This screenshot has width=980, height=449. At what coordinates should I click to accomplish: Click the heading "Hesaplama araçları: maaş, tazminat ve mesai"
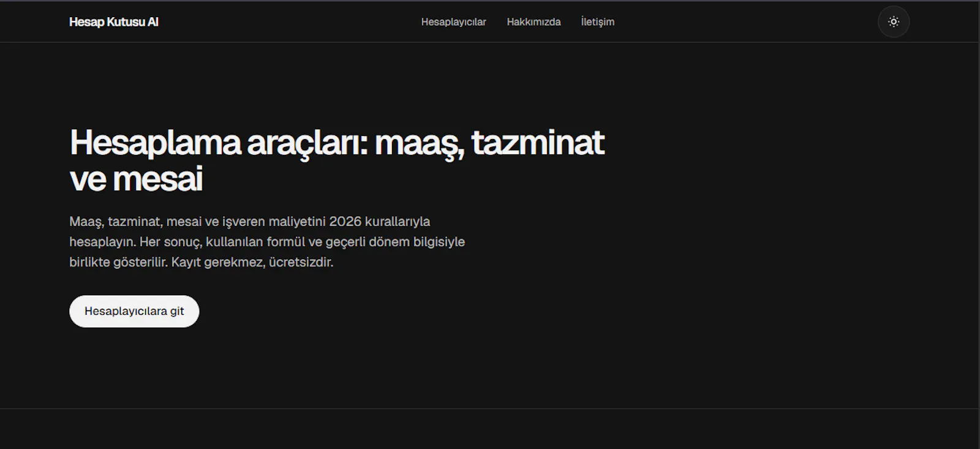[x=337, y=160]
